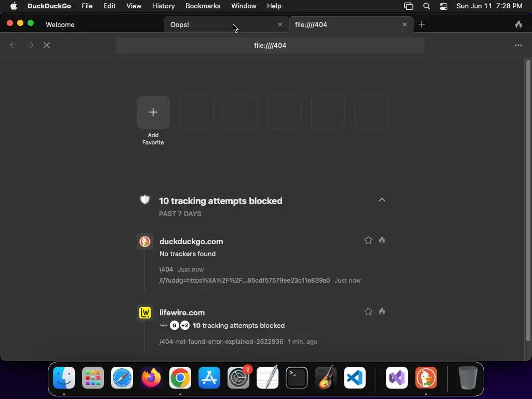Favorite duckduckgo.com with the star icon
The height and width of the screenshot is (399, 532).
click(x=368, y=240)
